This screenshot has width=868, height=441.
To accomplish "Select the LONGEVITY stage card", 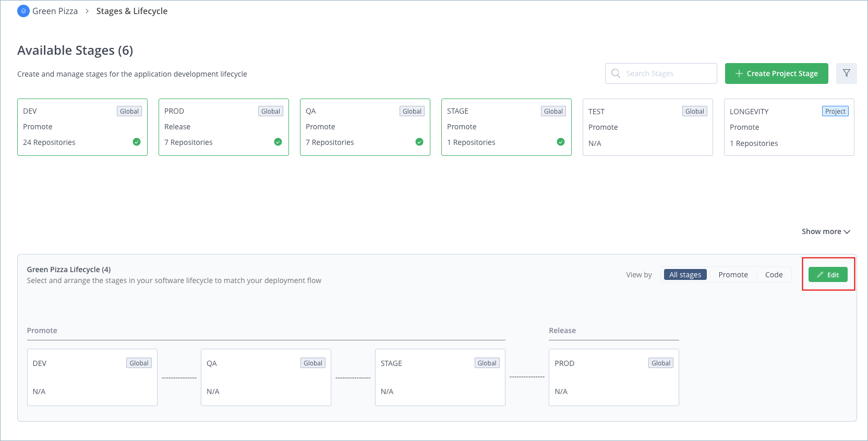I will pyautogui.click(x=789, y=127).
